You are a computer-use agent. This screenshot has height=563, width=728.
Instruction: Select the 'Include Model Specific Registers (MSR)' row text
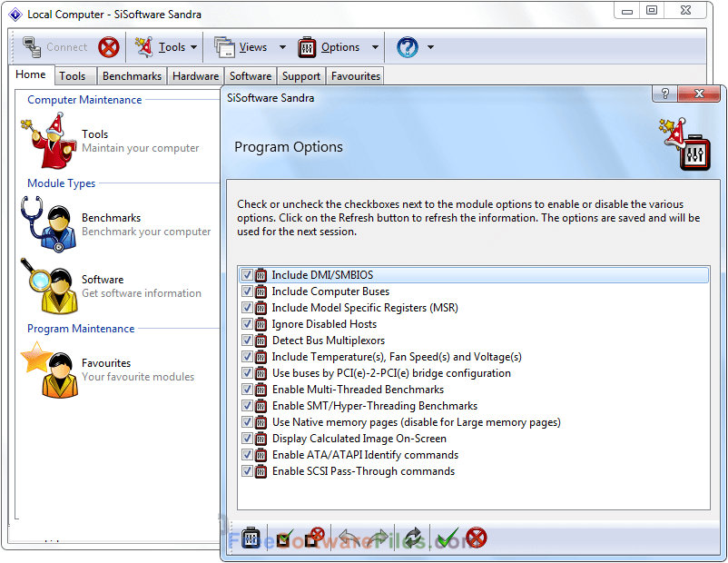pos(365,308)
